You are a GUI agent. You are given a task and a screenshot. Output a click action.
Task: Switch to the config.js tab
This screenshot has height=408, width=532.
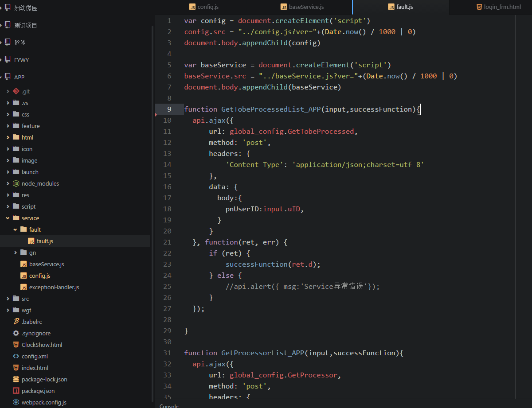203,7
